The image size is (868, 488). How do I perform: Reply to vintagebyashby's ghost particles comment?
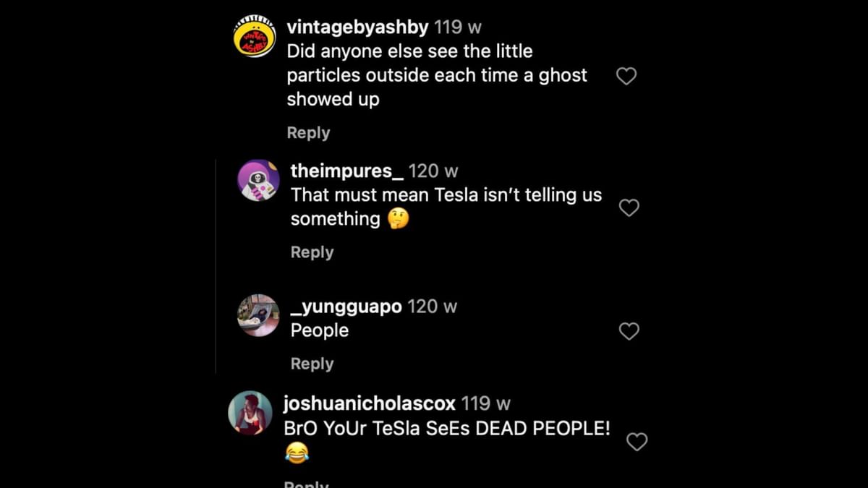pyautogui.click(x=309, y=132)
